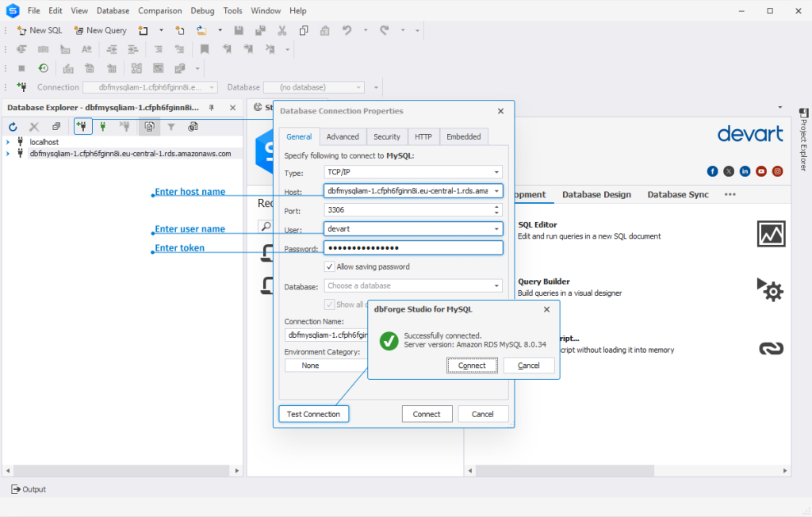Screen dimensions: 812x517
Task: Open the Output panel at bottom
Action: point(29,489)
